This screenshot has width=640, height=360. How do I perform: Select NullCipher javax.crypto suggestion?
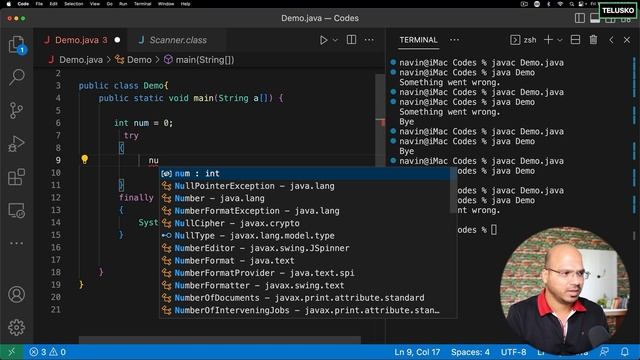click(308, 223)
